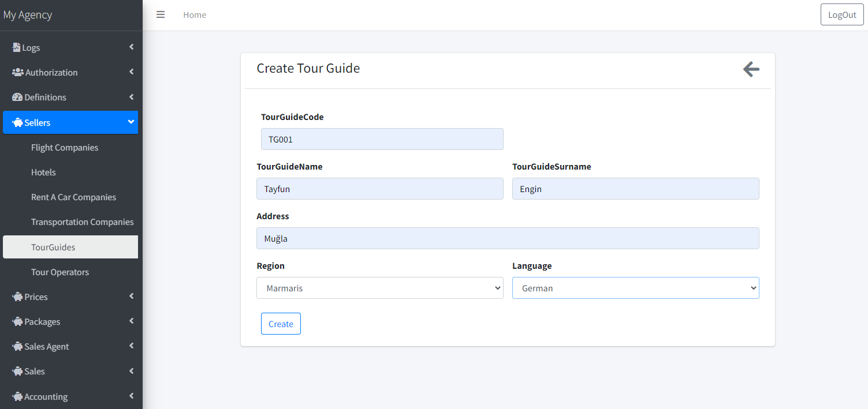Collapse the Sellers section chevron

click(x=131, y=122)
